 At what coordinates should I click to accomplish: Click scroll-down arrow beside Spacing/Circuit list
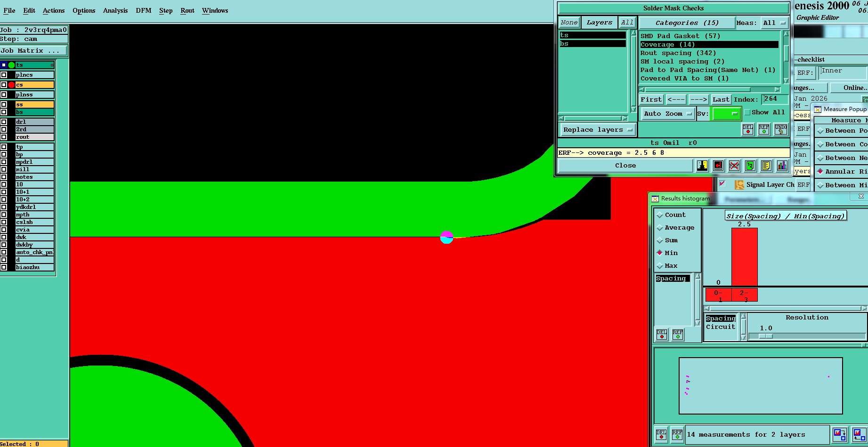click(x=743, y=337)
